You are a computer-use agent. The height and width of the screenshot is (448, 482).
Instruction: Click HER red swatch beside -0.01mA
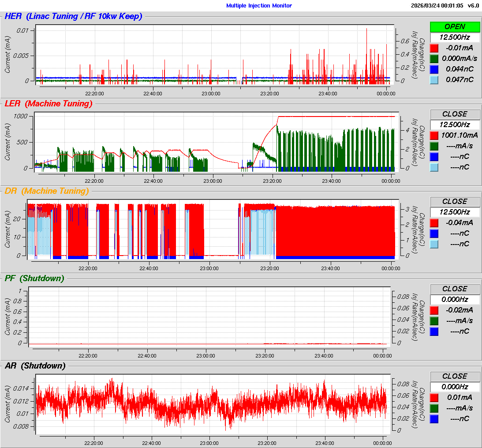(434, 48)
